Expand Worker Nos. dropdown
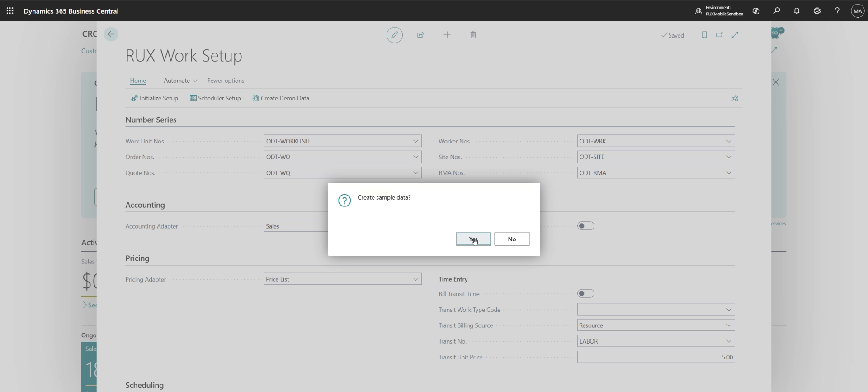The image size is (868, 392). click(x=729, y=141)
